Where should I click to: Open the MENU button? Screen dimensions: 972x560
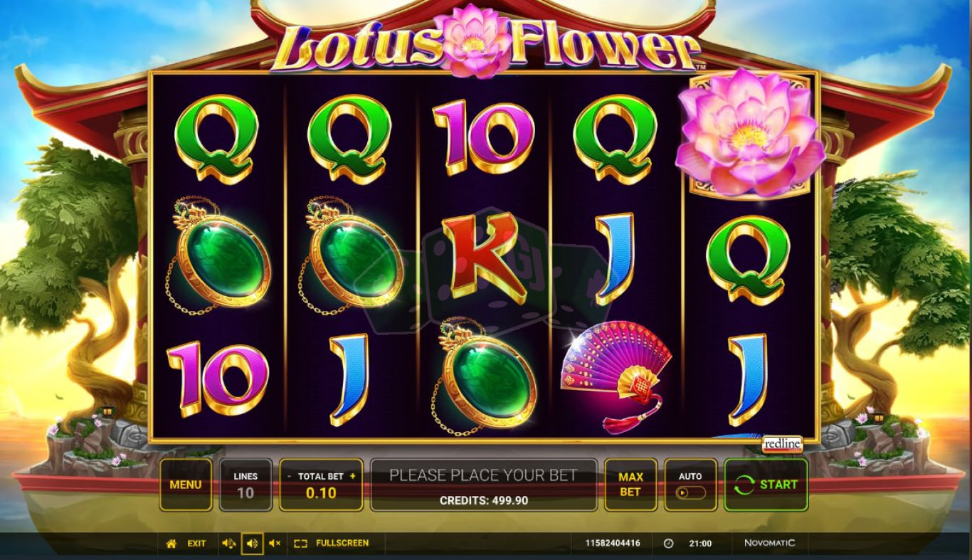[186, 485]
